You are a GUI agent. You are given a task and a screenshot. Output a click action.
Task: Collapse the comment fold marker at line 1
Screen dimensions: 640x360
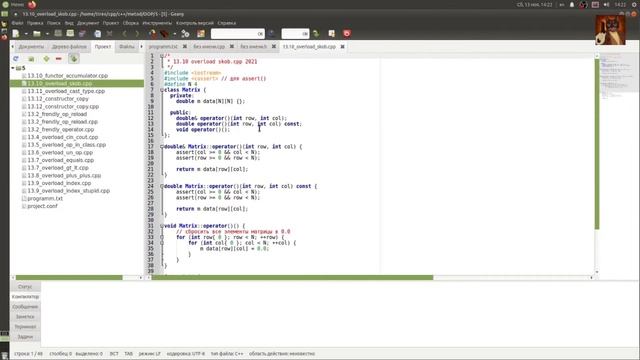tap(162, 56)
